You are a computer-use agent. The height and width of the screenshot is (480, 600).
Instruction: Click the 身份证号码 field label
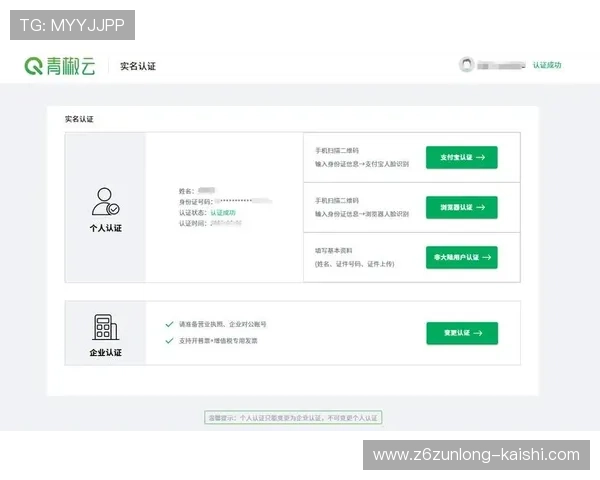pos(196,202)
